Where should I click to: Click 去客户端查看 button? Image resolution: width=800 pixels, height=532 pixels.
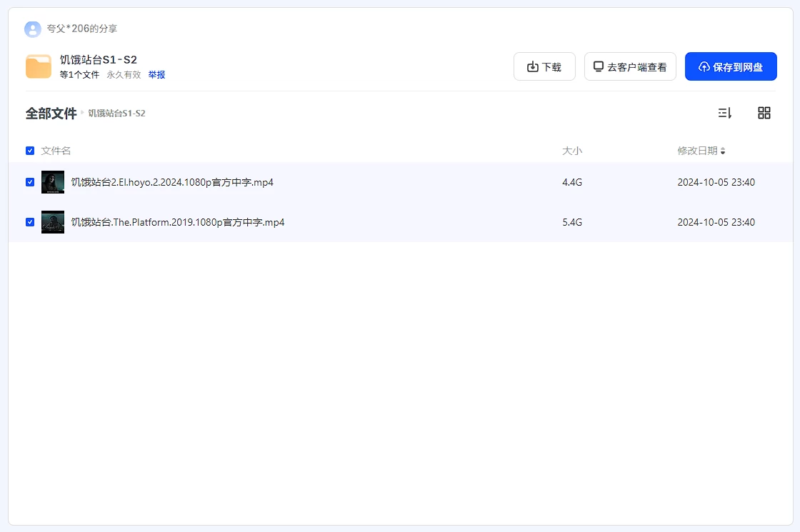coord(629,67)
